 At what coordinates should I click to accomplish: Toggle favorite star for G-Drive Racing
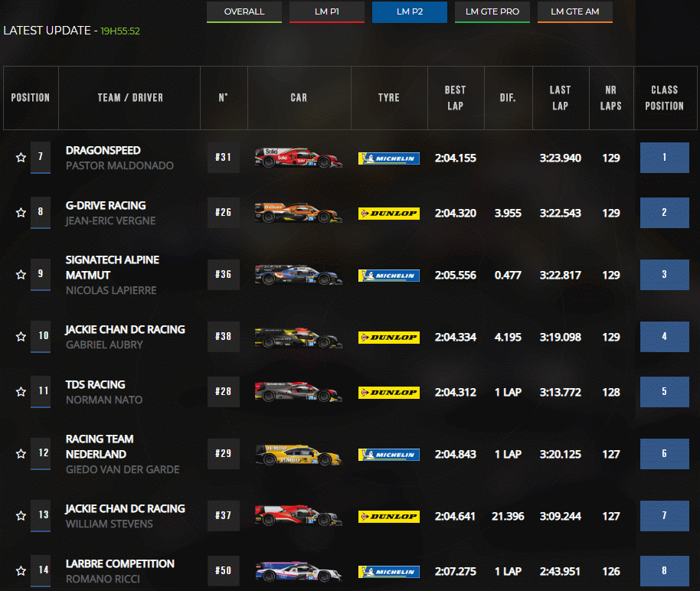click(21, 213)
